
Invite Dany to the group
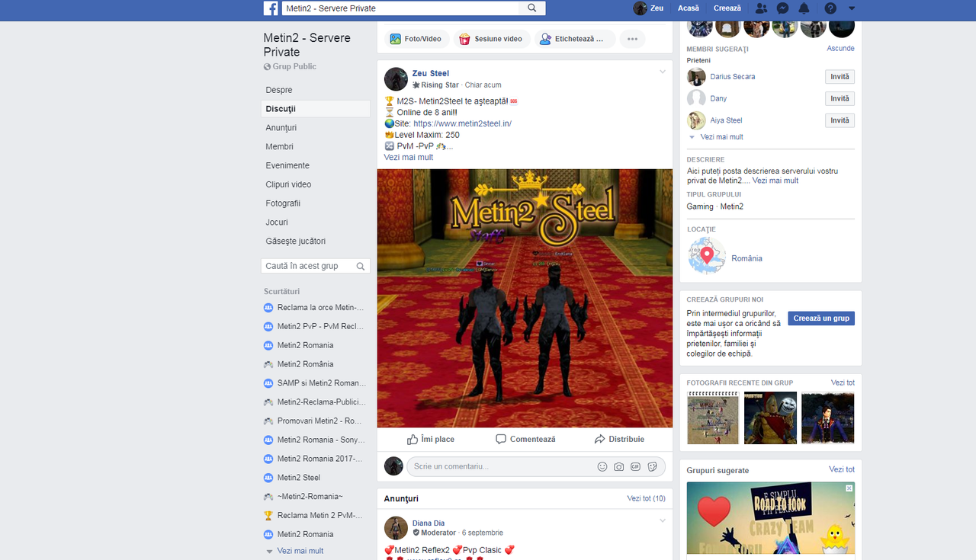pos(840,98)
